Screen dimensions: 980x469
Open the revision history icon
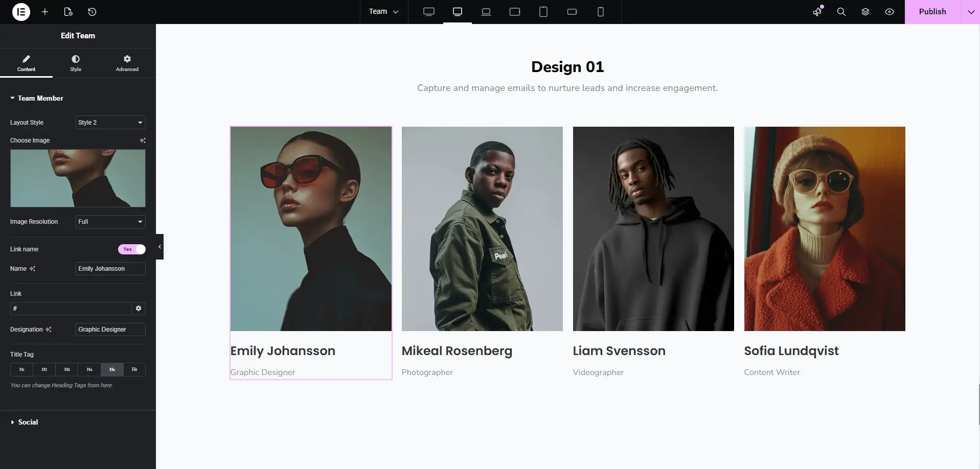coord(92,12)
